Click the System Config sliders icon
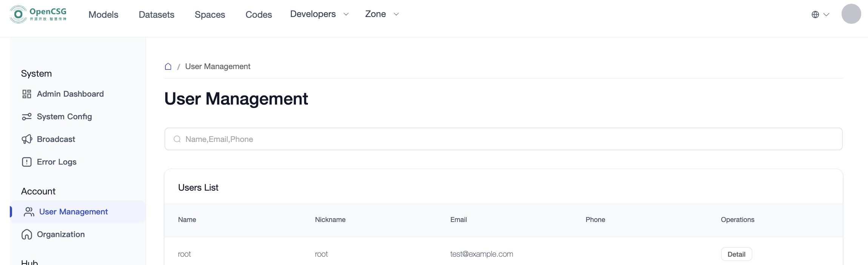The image size is (868, 265). [x=26, y=117]
